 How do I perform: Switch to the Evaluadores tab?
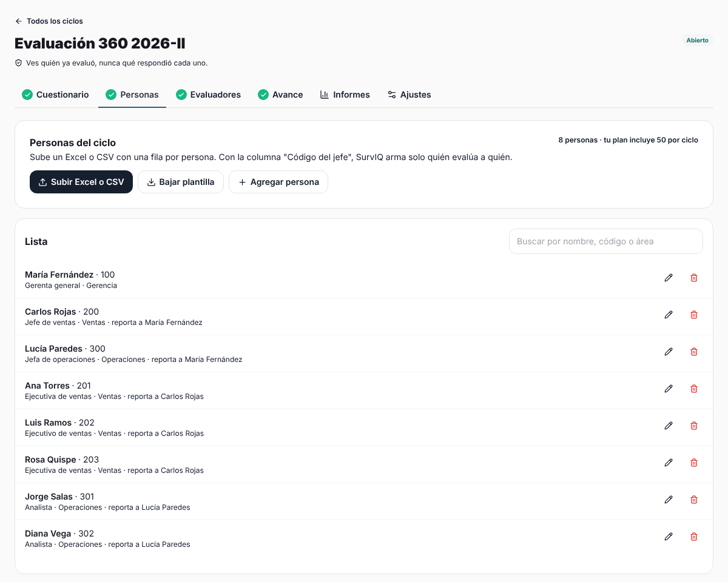pyautogui.click(x=208, y=95)
